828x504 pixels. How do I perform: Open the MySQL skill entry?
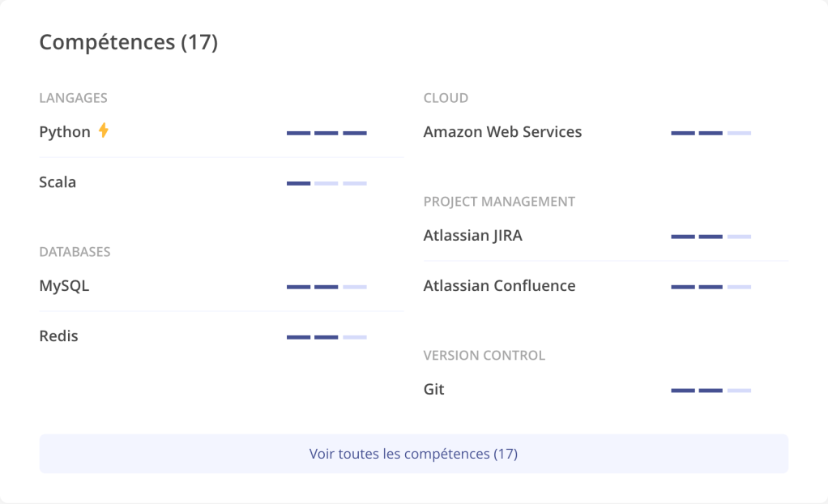[x=64, y=286]
